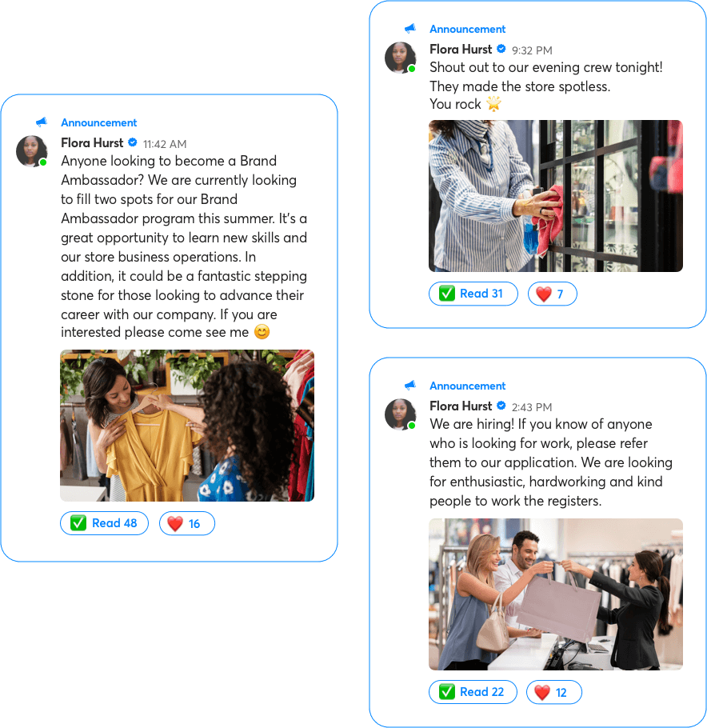Open Flora Hurst's avatar on the hiring post
Viewport: 707px width, 728px height.
click(x=400, y=414)
